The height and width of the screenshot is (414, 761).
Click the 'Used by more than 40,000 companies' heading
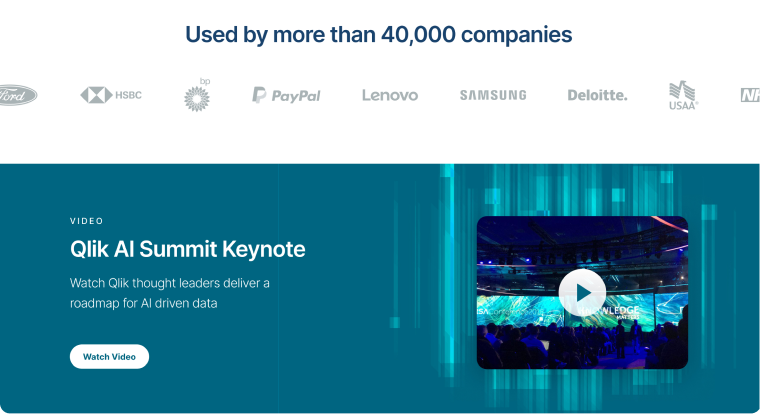tap(378, 34)
